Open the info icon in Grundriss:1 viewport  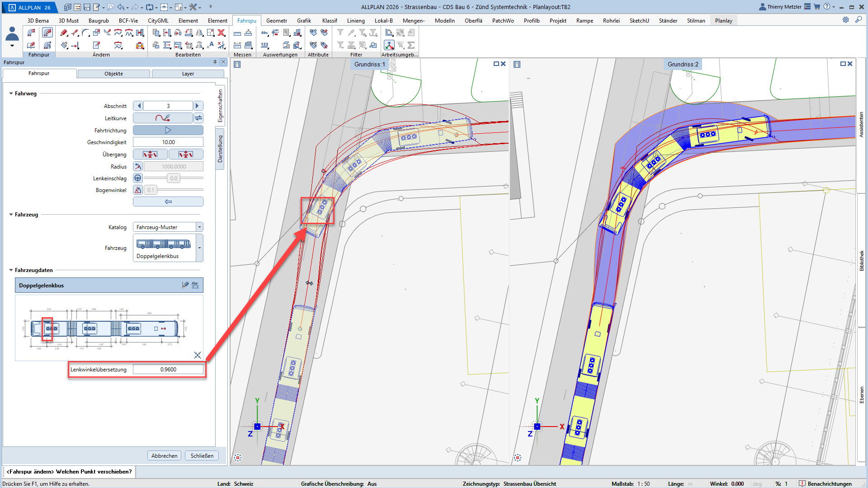click(x=237, y=64)
